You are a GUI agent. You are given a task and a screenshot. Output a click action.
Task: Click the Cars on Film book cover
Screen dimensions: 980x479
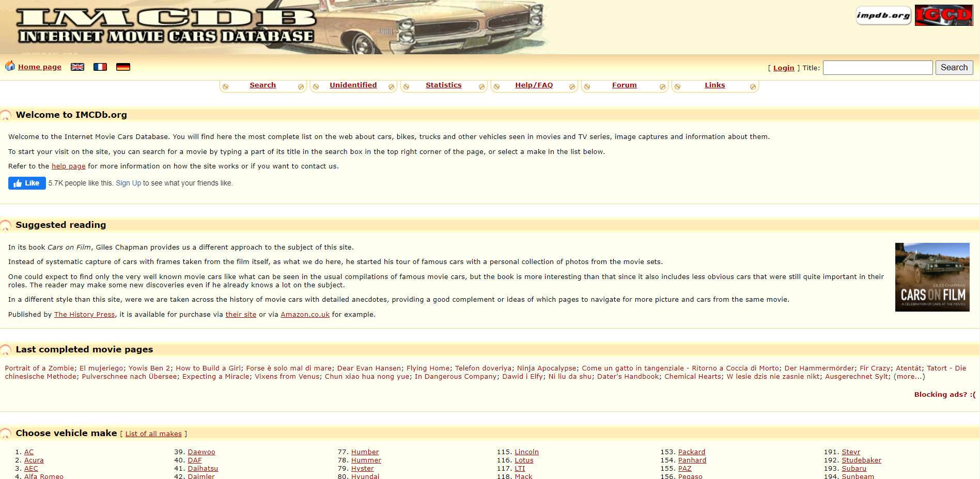[932, 277]
